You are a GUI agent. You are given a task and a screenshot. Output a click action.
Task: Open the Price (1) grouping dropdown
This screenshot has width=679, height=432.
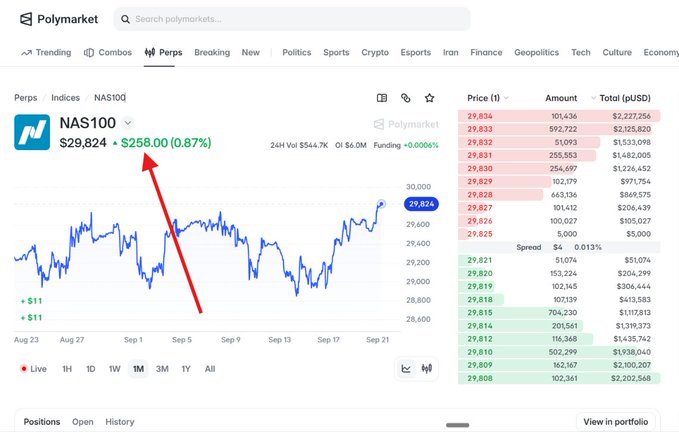488,98
